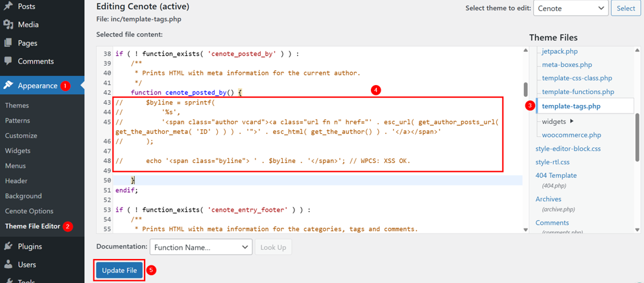Click 'File: inc/template-tags.php' label
This screenshot has width=644, height=283.
(139, 19)
